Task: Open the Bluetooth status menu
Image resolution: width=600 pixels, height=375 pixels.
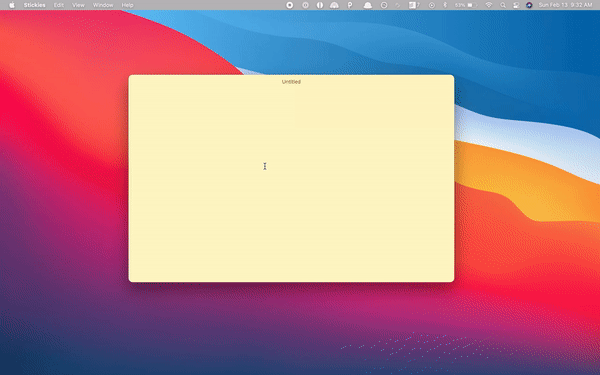Action: pos(445,5)
